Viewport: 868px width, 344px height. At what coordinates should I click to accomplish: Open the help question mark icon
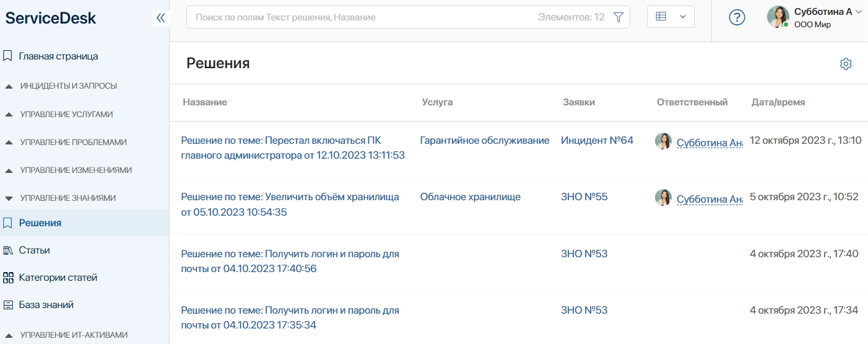point(737,17)
